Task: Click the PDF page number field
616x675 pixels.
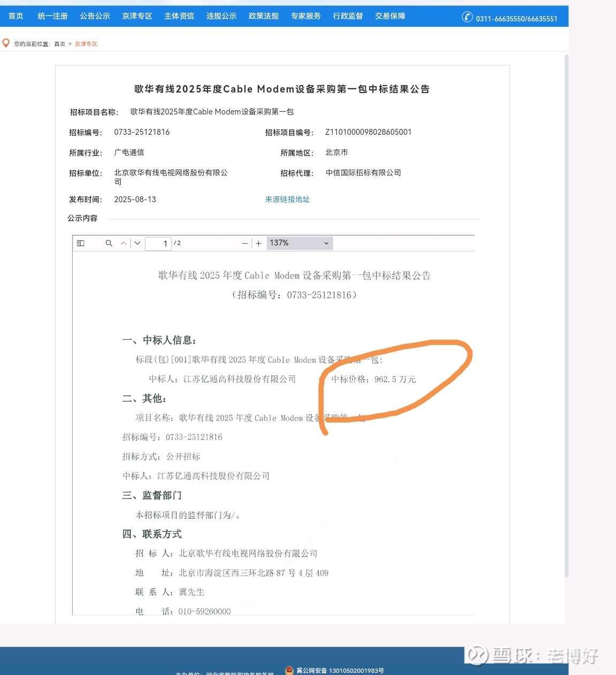Action: click(158, 243)
